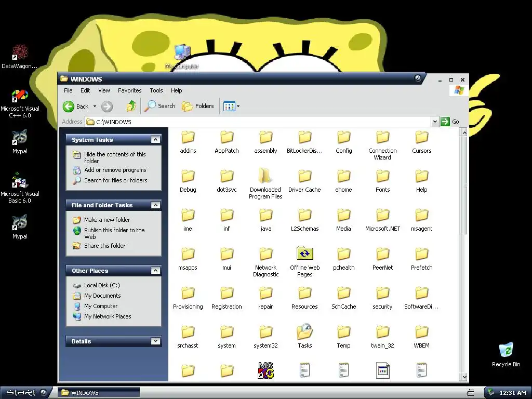Select the Tasks scheduled folder
The image size is (532, 399).
pyautogui.click(x=304, y=337)
